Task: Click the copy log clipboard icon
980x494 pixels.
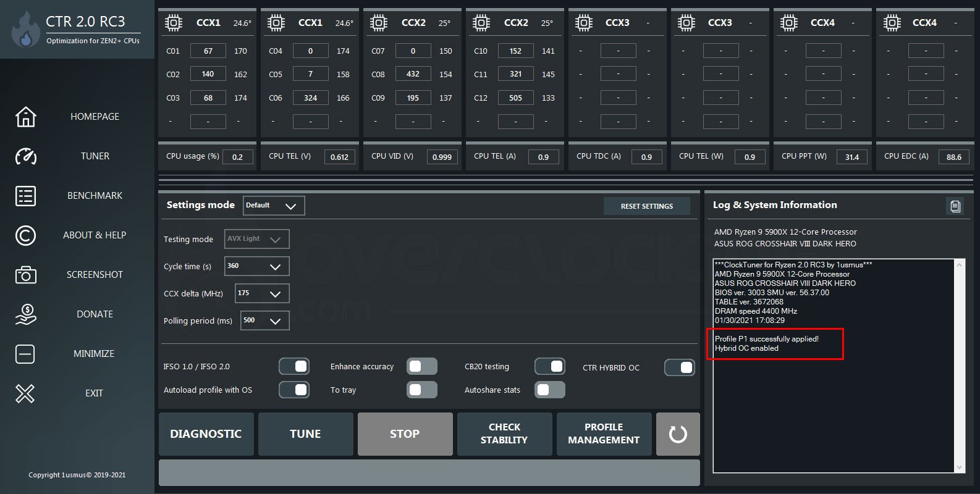Action: point(955,206)
